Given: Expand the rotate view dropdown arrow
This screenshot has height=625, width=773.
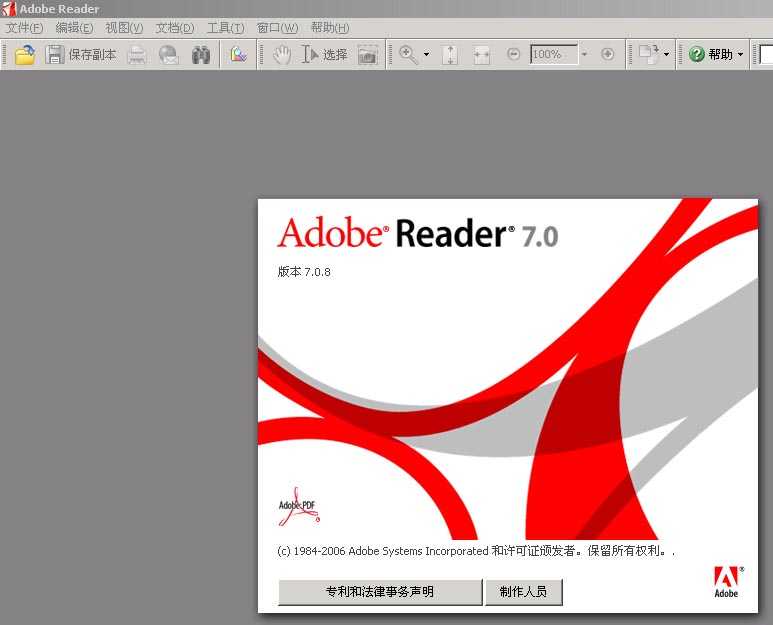Looking at the screenshot, I should pos(667,54).
